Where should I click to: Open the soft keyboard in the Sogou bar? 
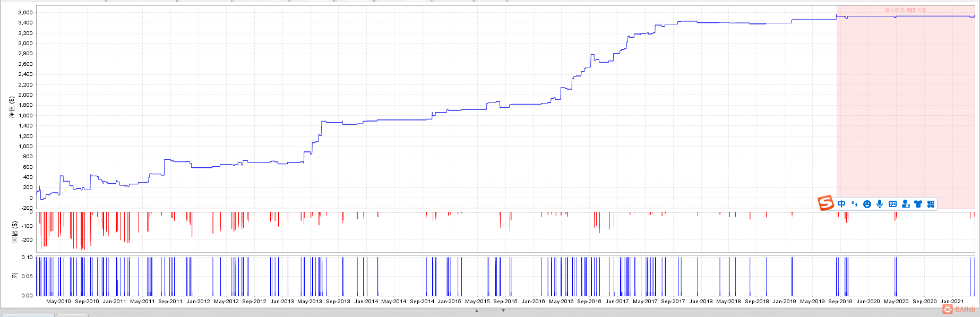(892, 204)
